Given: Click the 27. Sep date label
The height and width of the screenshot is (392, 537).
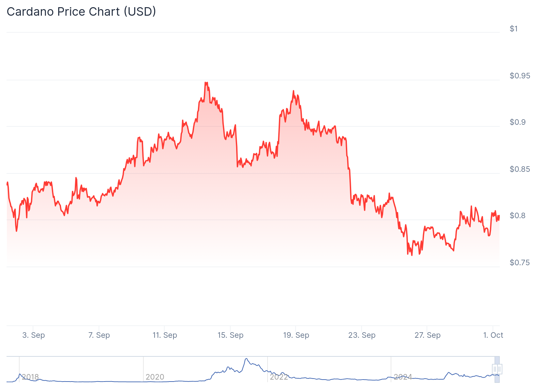Looking at the screenshot, I should tap(428, 335).
